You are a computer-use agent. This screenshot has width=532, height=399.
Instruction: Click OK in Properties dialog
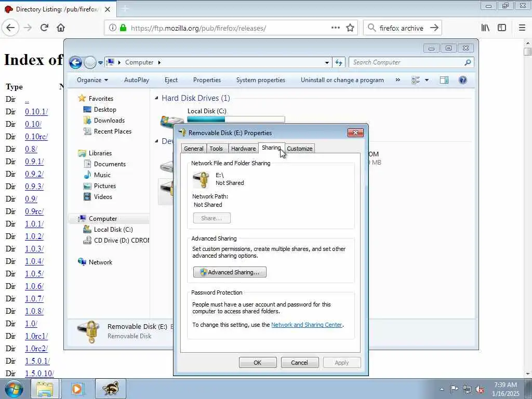click(x=258, y=362)
